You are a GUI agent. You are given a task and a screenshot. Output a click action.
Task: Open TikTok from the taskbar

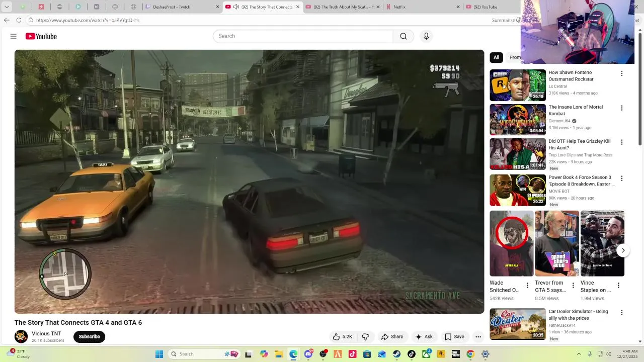pyautogui.click(x=412, y=354)
